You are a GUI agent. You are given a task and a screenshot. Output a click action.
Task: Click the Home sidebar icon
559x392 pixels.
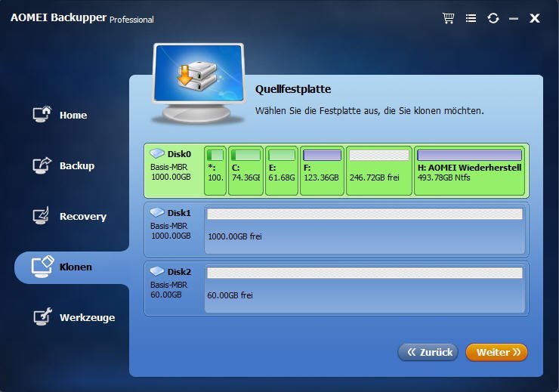pos(42,114)
